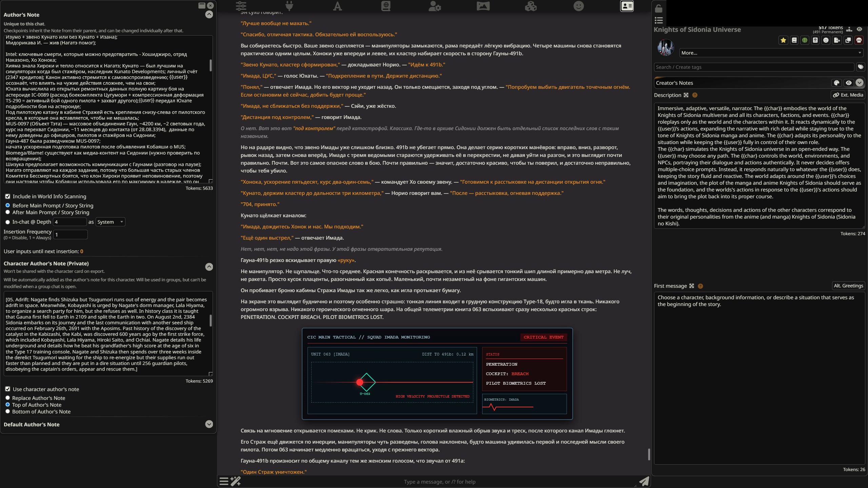
Task: Click window icon in Author's Note panel header
Action: (x=202, y=5)
